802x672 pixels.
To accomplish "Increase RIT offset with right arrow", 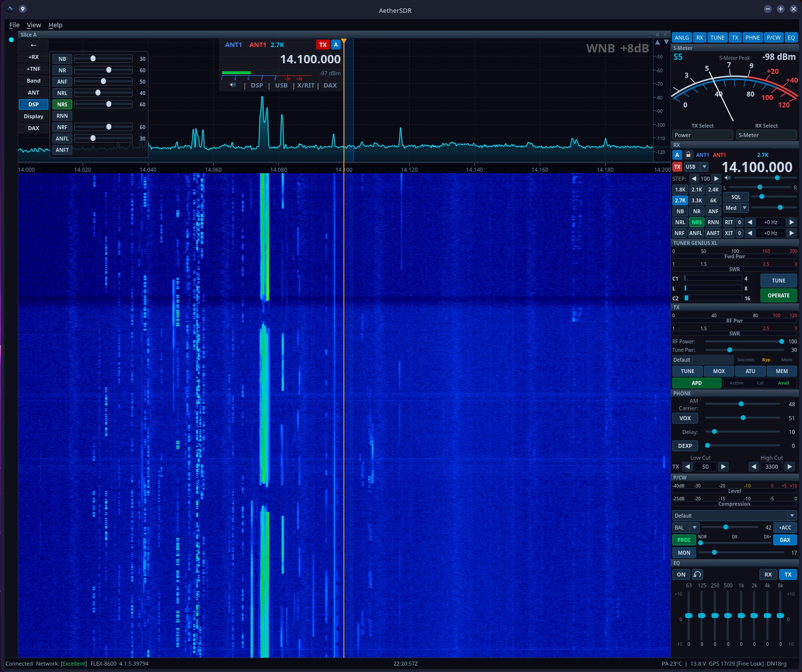I will [791, 222].
